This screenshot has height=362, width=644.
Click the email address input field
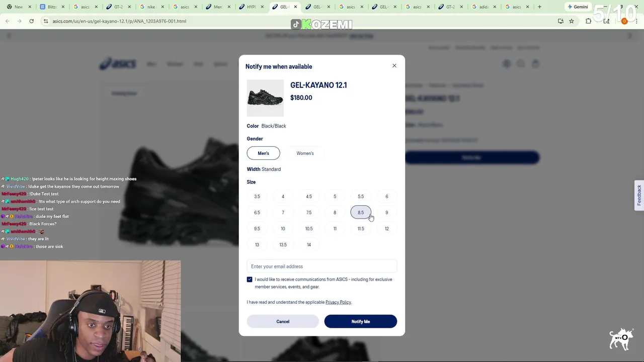[x=322, y=266]
